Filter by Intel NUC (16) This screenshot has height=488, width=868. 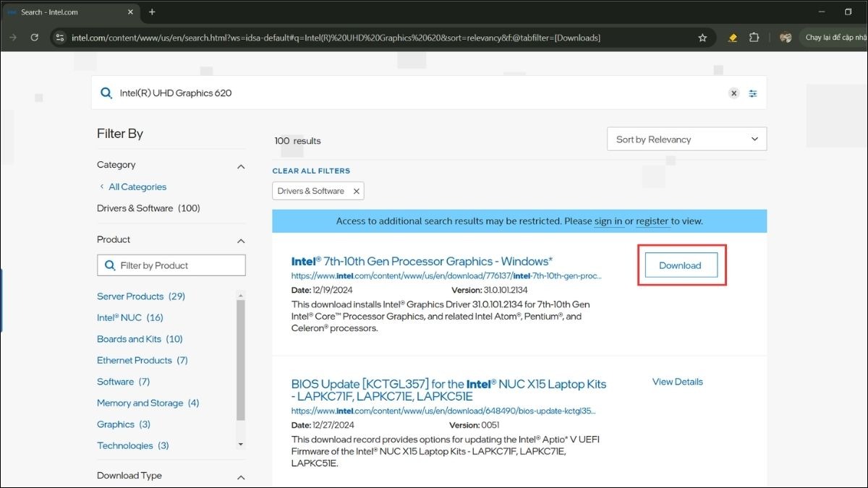(130, 317)
